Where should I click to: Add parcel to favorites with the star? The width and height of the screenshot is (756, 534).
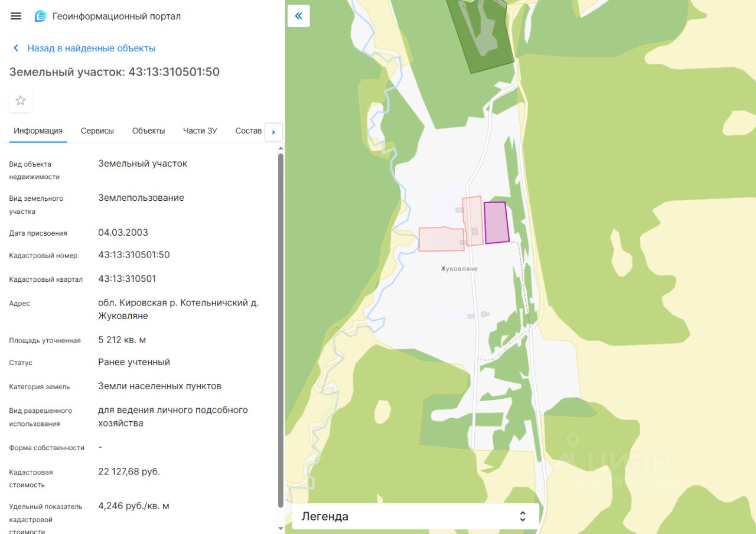(21, 100)
